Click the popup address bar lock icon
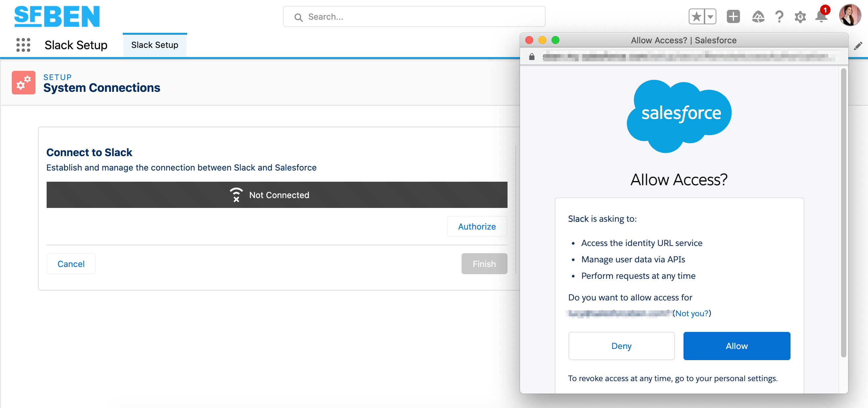The height and width of the screenshot is (408, 868). (x=532, y=56)
